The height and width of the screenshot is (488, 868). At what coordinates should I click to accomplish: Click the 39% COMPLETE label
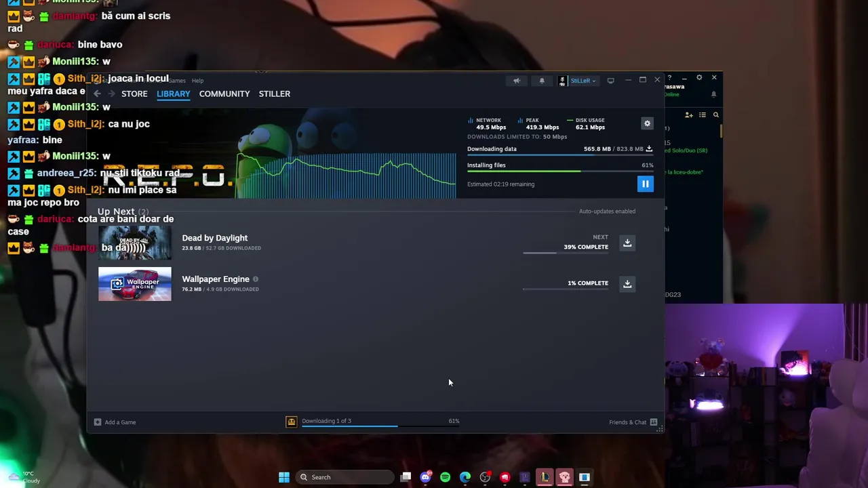[x=586, y=247]
